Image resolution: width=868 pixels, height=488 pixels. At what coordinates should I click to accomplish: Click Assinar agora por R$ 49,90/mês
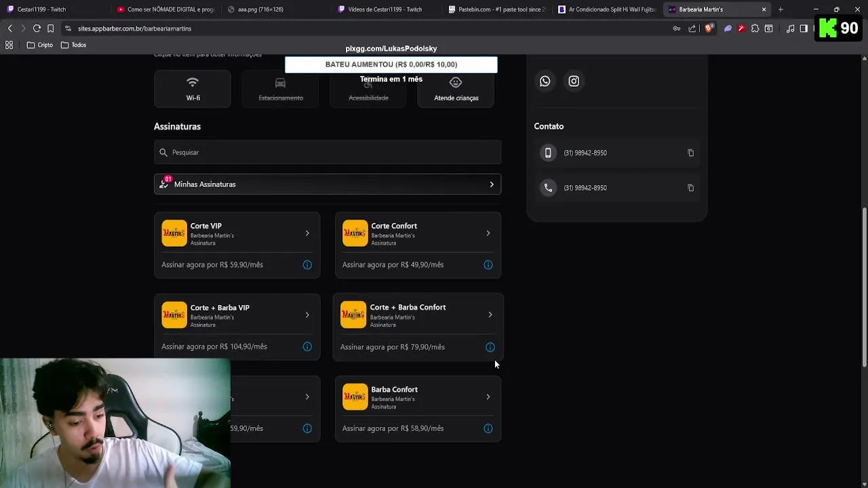point(393,265)
